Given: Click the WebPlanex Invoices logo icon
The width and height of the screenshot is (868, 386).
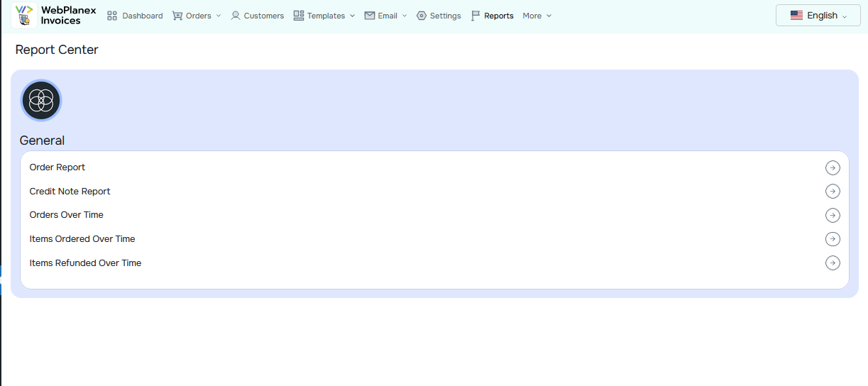Looking at the screenshot, I should pos(24,16).
